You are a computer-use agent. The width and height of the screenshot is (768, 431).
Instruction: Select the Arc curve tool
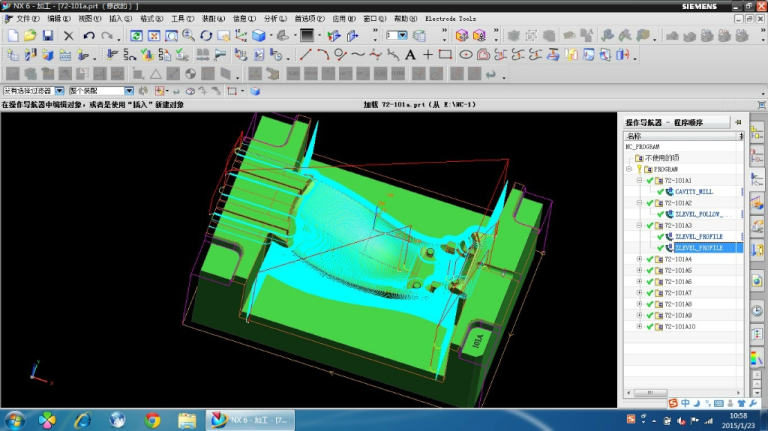[x=323, y=55]
